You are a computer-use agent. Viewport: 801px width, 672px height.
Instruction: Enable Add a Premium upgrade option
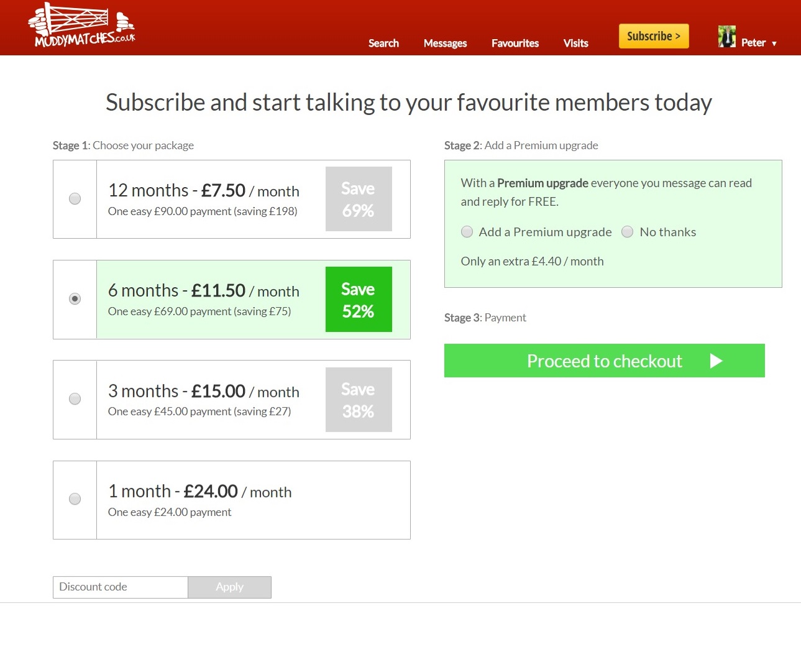[x=467, y=232]
